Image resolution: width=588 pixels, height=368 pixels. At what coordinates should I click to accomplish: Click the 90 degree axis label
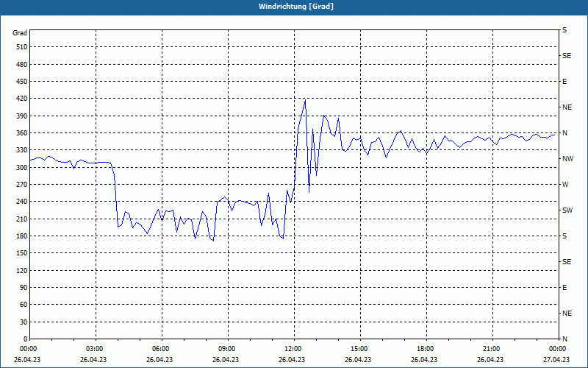(x=24, y=288)
